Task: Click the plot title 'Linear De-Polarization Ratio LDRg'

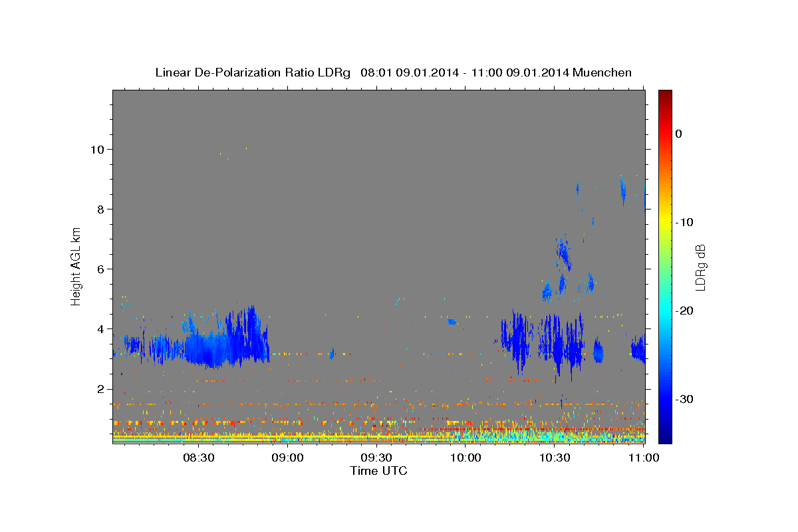Action: (253, 72)
